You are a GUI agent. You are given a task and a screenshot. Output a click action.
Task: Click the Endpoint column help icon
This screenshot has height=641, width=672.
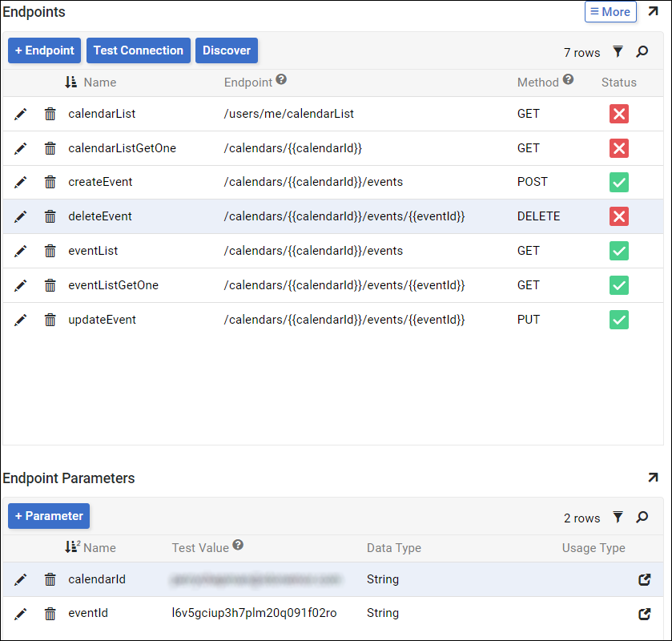coord(281,80)
